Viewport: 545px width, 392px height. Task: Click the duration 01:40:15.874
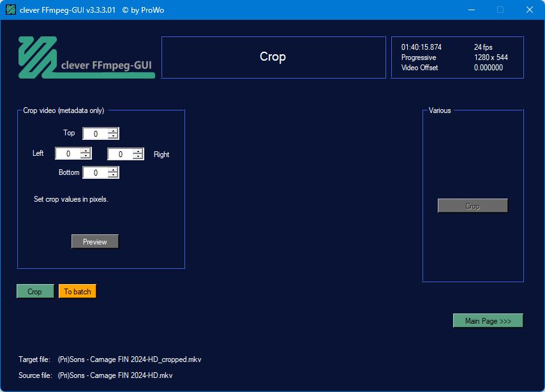[421, 47]
